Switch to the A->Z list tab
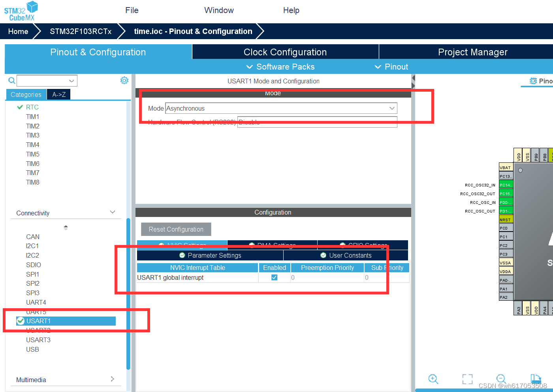Screen dimensions: 553x392 (59, 94)
